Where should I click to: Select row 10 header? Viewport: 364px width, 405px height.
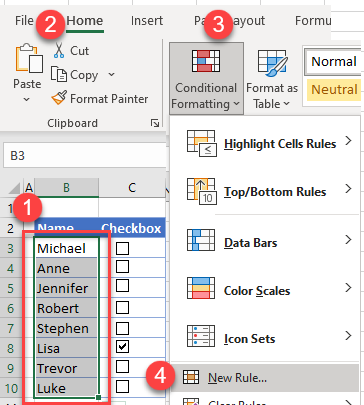11,388
